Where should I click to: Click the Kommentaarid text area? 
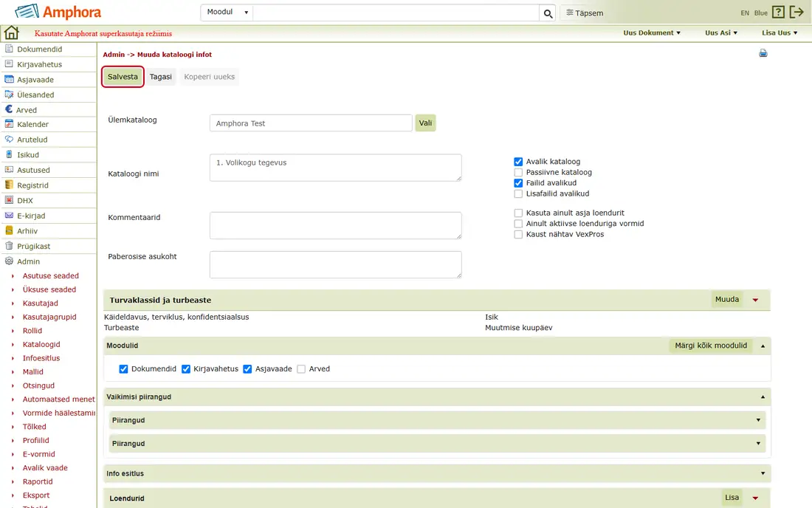(x=336, y=225)
